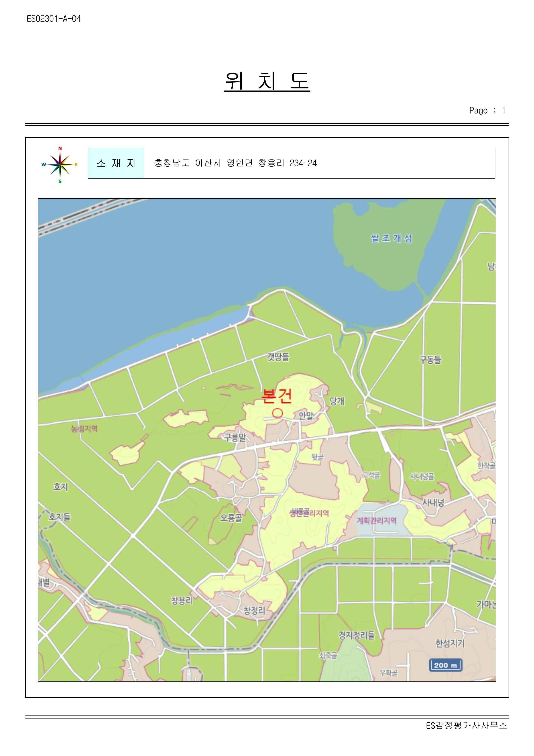Click the 구동들 map label
Viewport: 534px width, 756px height.
click(430, 359)
